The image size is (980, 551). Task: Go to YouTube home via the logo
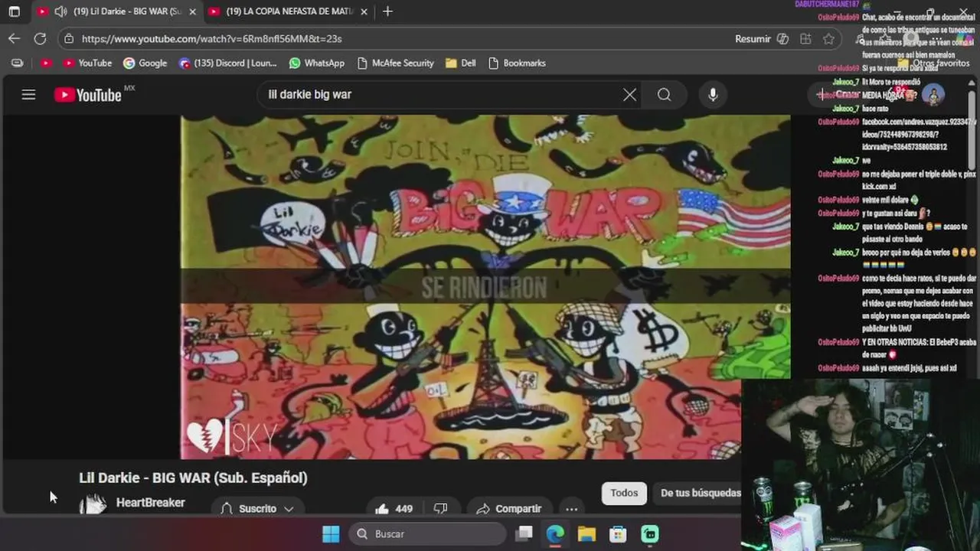(88, 95)
